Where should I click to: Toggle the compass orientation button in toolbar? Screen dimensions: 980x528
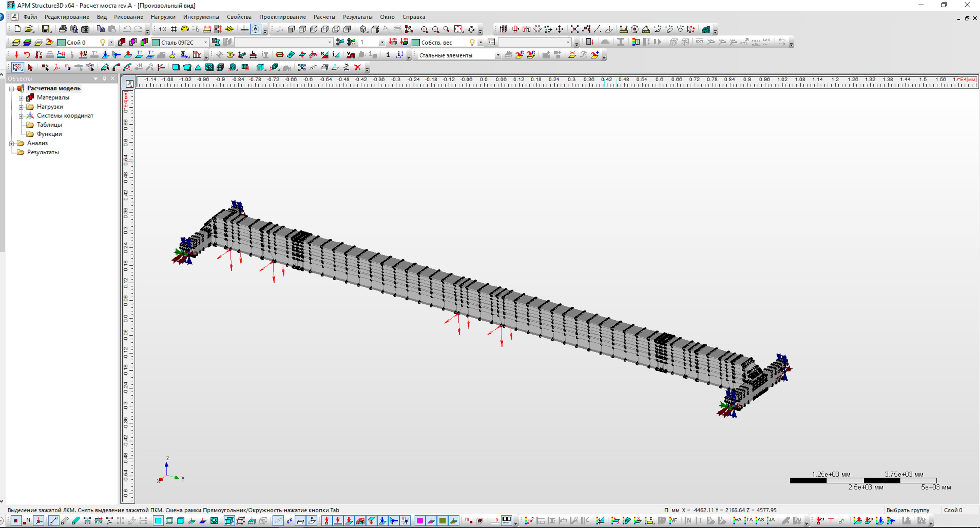coord(256,29)
